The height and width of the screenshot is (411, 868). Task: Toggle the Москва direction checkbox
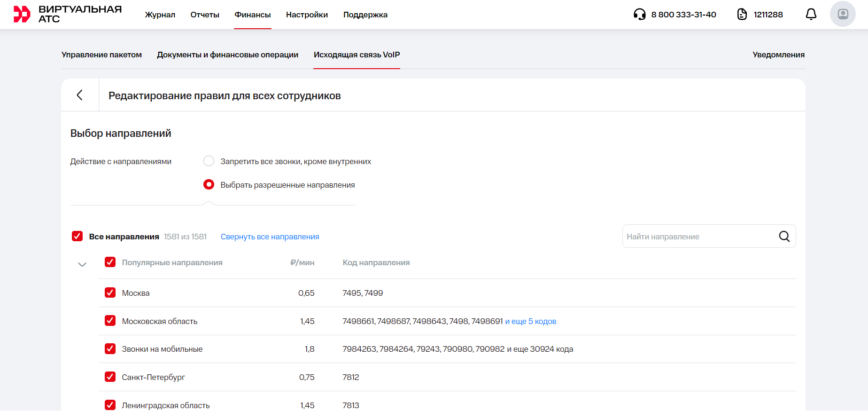tap(110, 293)
